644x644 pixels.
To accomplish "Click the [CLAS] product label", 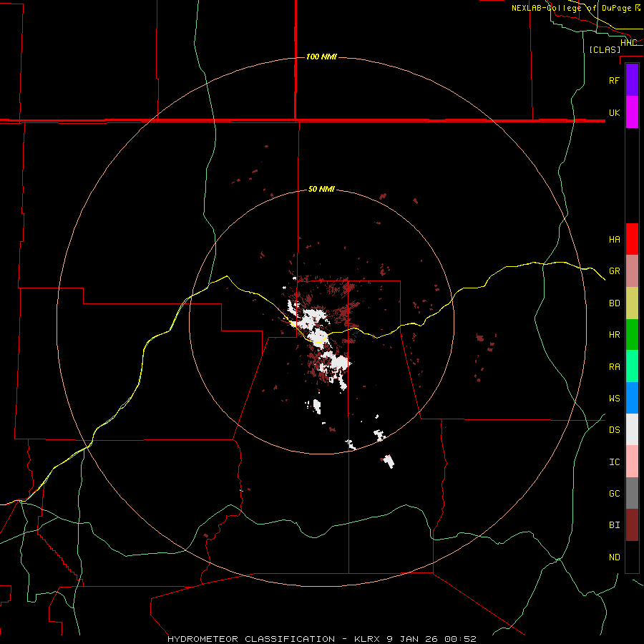I will click(x=605, y=49).
